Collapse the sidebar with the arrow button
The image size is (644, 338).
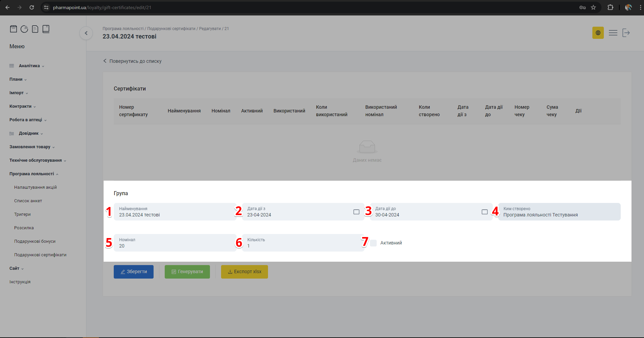coord(86,33)
